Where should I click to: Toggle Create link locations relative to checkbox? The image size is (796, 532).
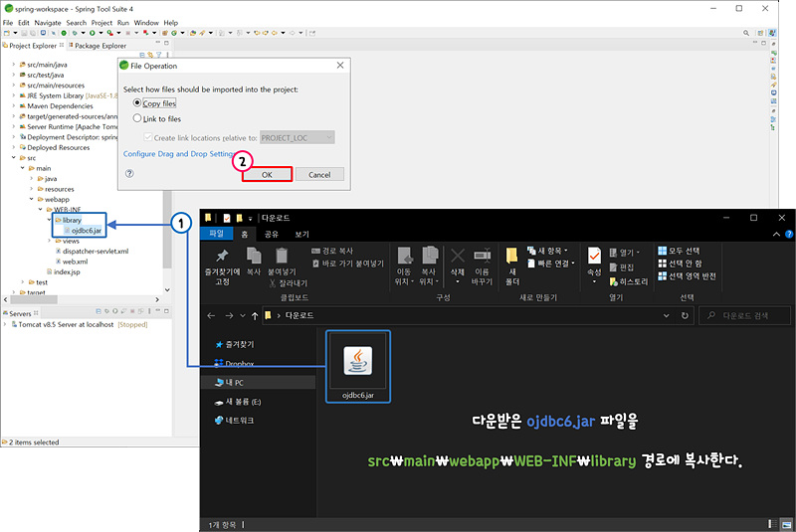pyautogui.click(x=147, y=137)
